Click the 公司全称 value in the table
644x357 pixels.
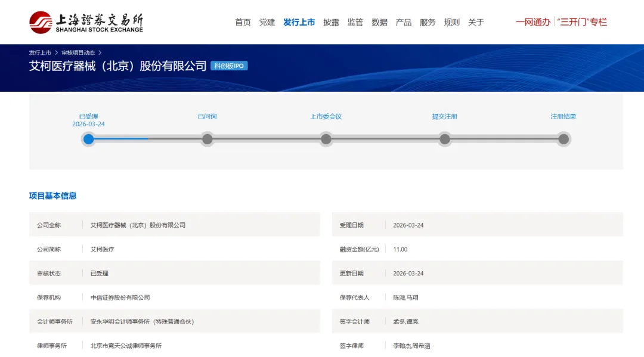pyautogui.click(x=138, y=225)
